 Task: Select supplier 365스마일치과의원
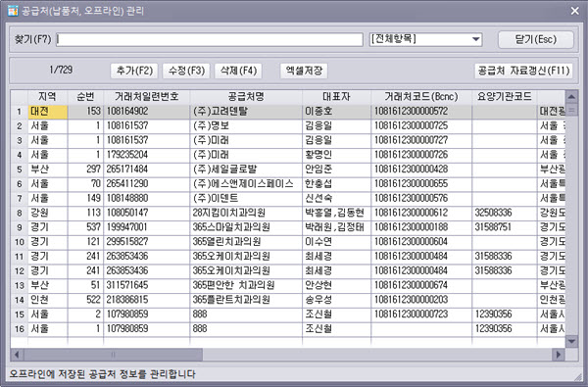[x=246, y=227]
